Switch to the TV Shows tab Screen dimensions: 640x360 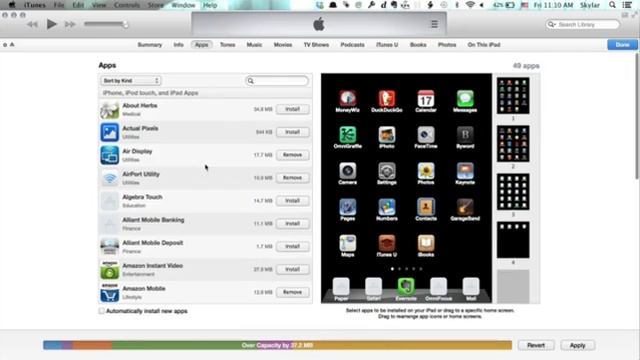pyautogui.click(x=316, y=45)
